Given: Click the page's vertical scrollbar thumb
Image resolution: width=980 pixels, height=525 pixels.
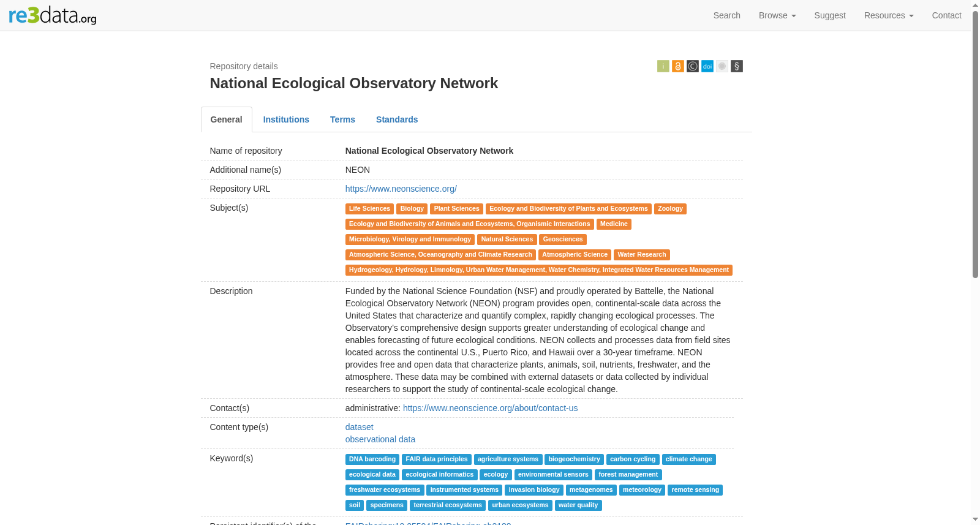Looking at the screenshot, I should [x=975, y=144].
